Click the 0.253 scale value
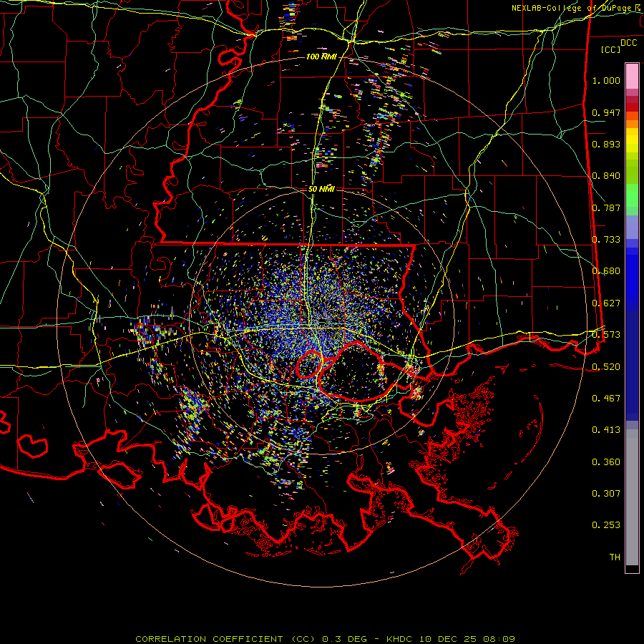The height and width of the screenshot is (644, 644). pyautogui.click(x=606, y=525)
